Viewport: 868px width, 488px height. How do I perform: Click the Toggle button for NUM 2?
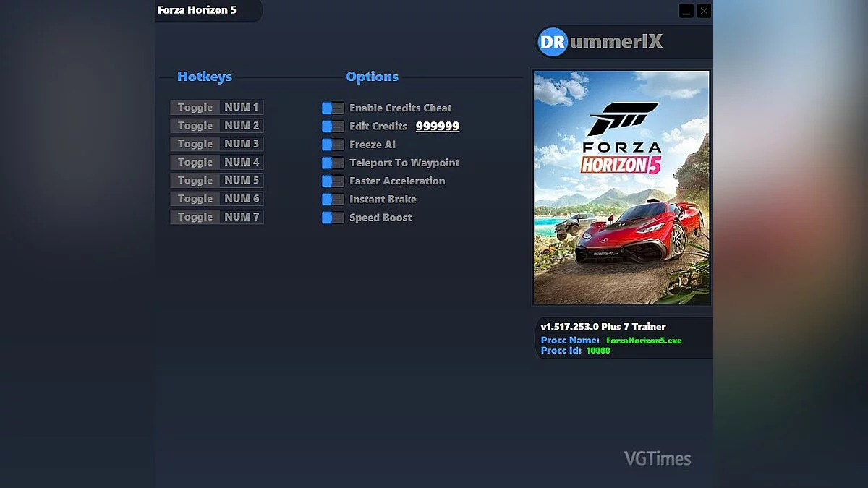(194, 125)
